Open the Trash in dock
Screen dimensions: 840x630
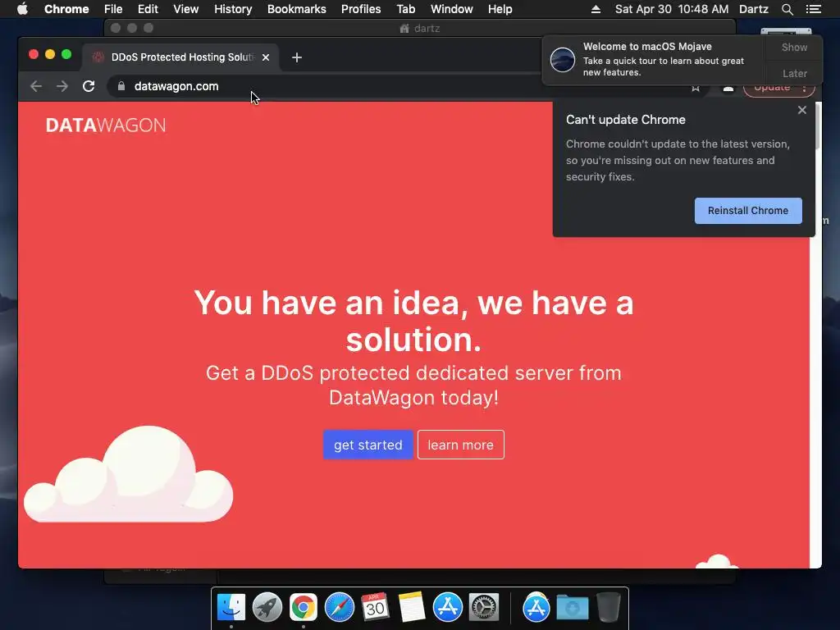pos(609,608)
